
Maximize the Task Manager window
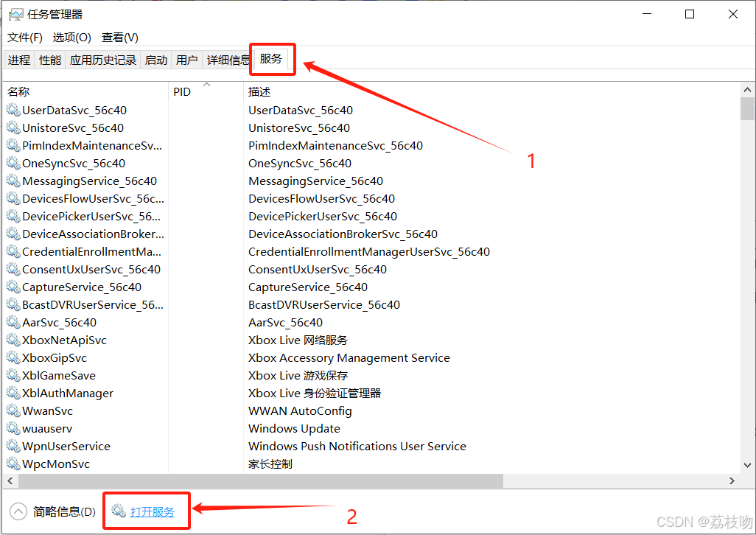click(x=690, y=14)
